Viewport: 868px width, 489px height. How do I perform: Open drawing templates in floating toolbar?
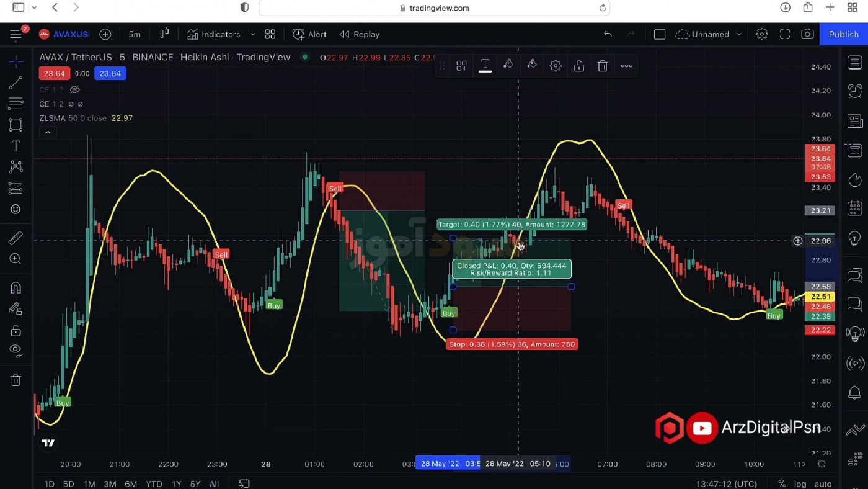pyautogui.click(x=461, y=66)
